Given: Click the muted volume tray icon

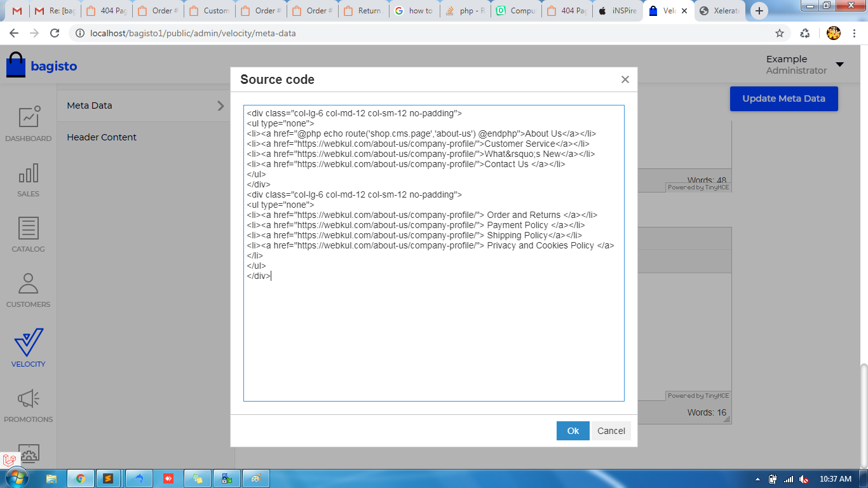Looking at the screenshot, I should pos(804,479).
